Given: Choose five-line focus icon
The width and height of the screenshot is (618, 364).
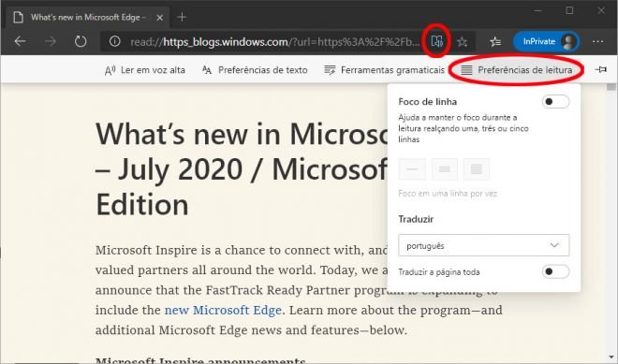Looking at the screenshot, I should pyautogui.click(x=477, y=169).
